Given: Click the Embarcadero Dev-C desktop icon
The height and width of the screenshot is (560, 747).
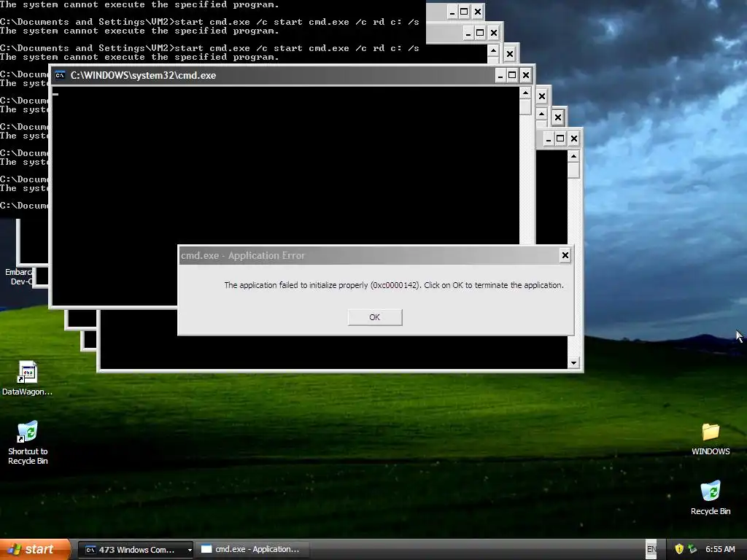Looking at the screenshot, I should 19,276.
